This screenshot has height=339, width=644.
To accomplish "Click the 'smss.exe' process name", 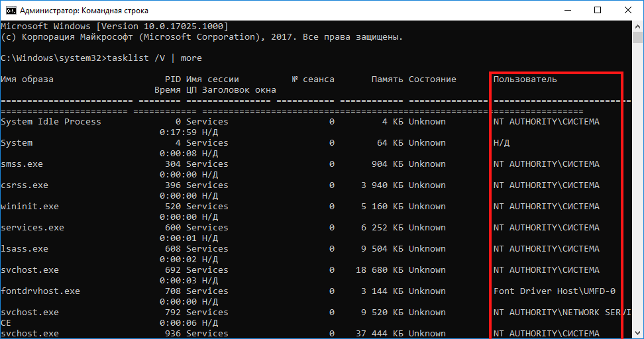I will [22, 164].
